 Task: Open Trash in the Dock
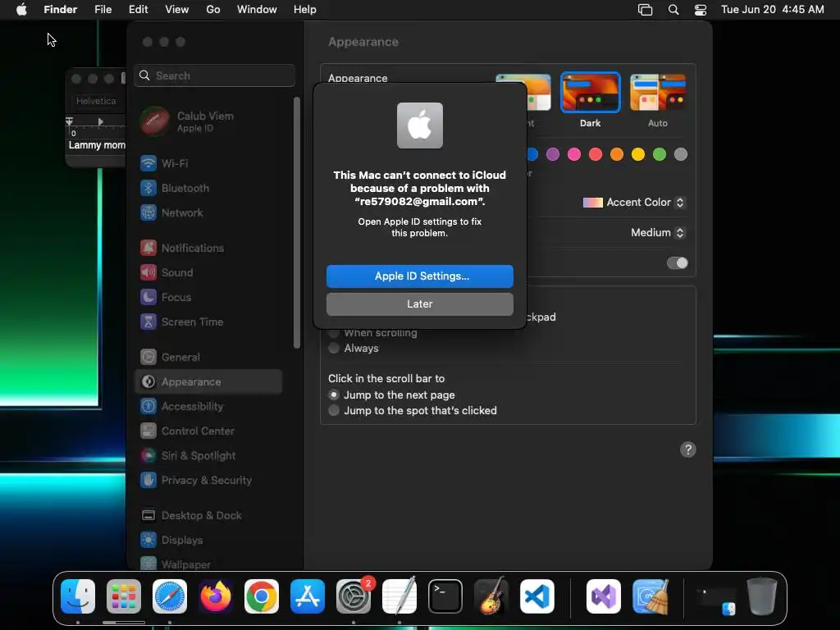click(x=762, y=596)
